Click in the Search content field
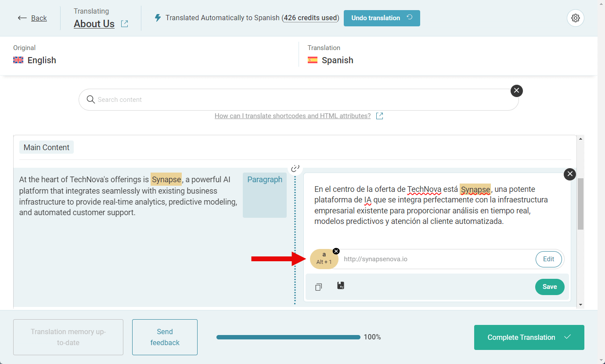This screenshot has height=364, width=605. 299,100
